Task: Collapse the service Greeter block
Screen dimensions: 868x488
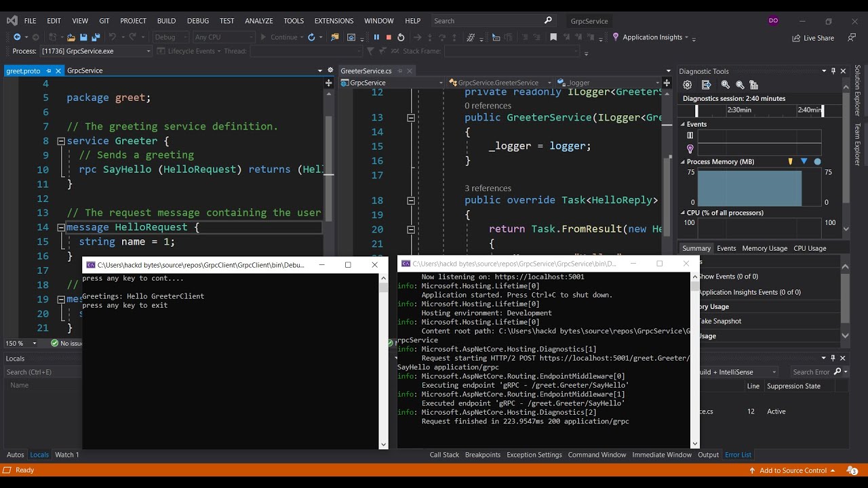Action: coord(60,141)
